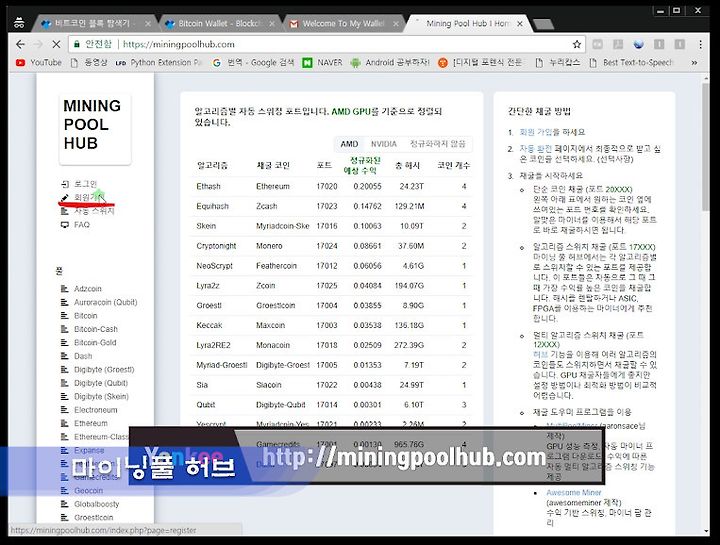Click Monero in the Cryptonight row

(269, 246)
